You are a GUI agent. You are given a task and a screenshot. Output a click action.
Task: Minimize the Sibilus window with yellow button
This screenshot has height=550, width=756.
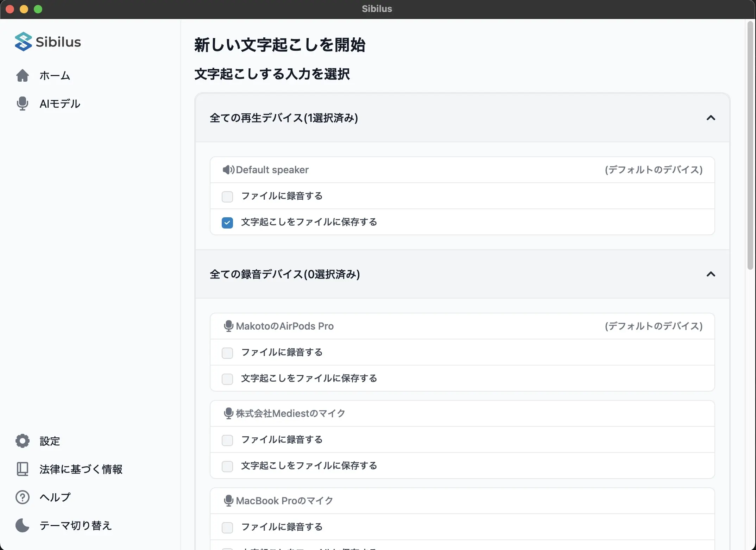tap(24, 9)
